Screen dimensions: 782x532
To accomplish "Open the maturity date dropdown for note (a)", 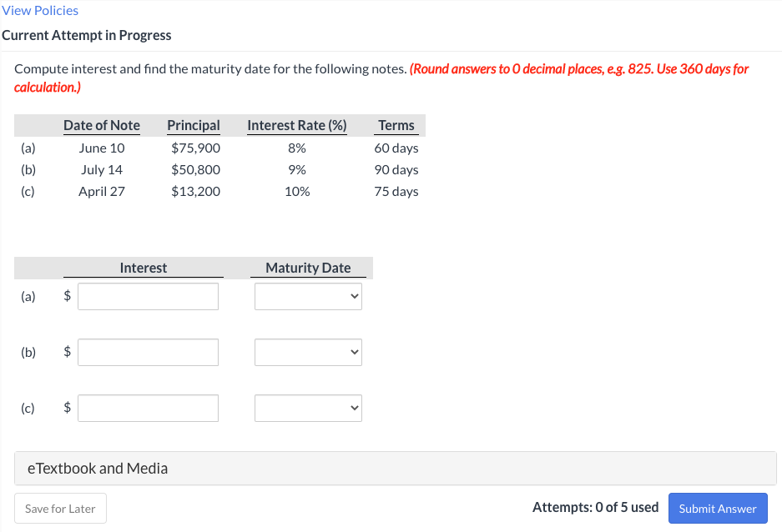I will [307, 296].
